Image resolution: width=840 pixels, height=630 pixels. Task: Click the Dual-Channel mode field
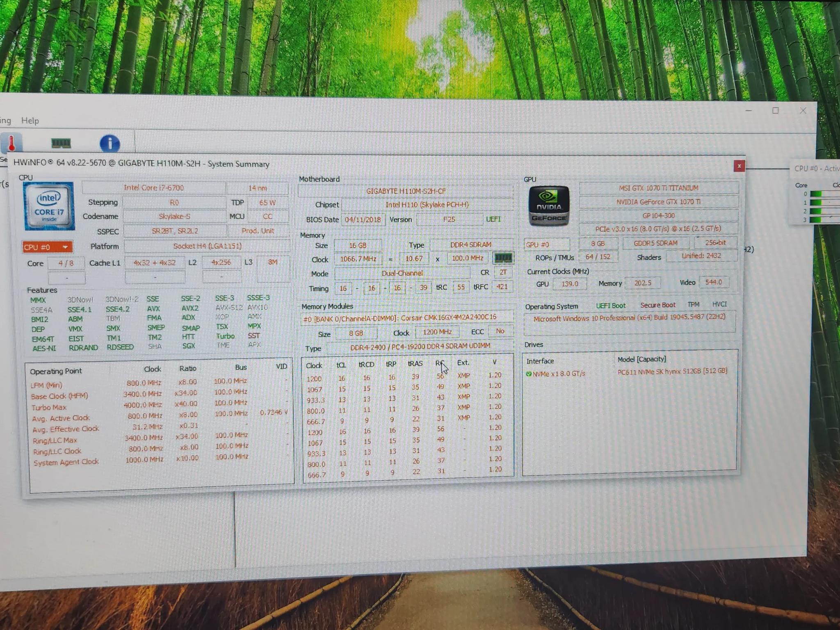[402, 273]
